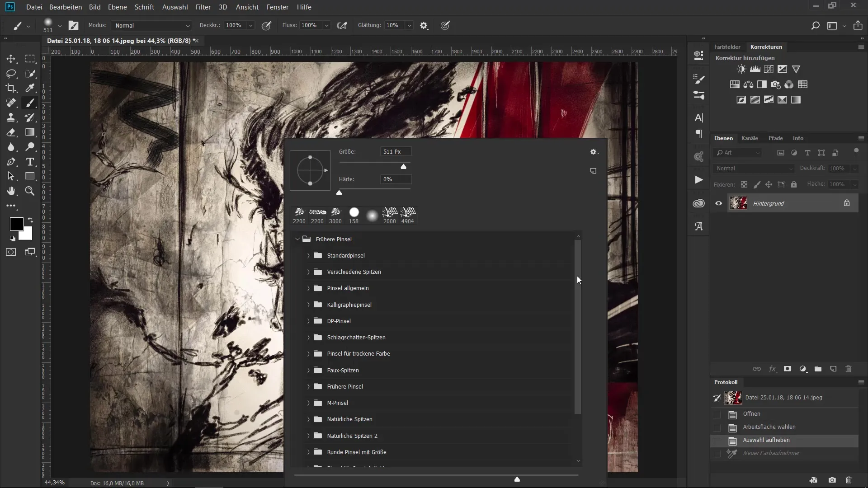Select the Zoom tool
This screenshot has height=488, width=868.
click(x=30, y=191)
